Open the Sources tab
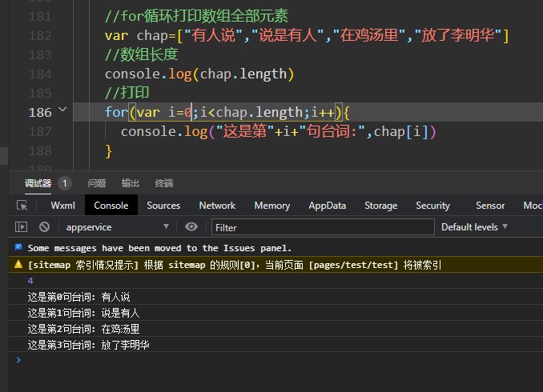Viewport: 543px width, 392px height. click(x=163, y=206)
